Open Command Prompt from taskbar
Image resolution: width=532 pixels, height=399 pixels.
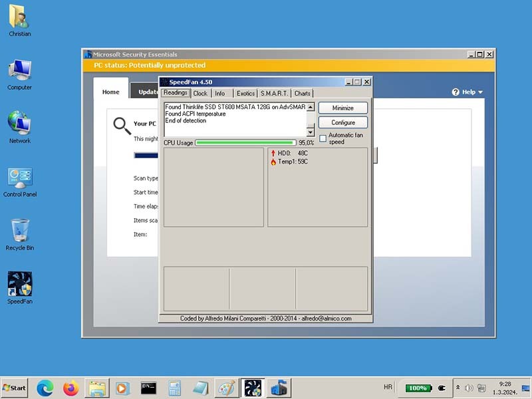148,388
